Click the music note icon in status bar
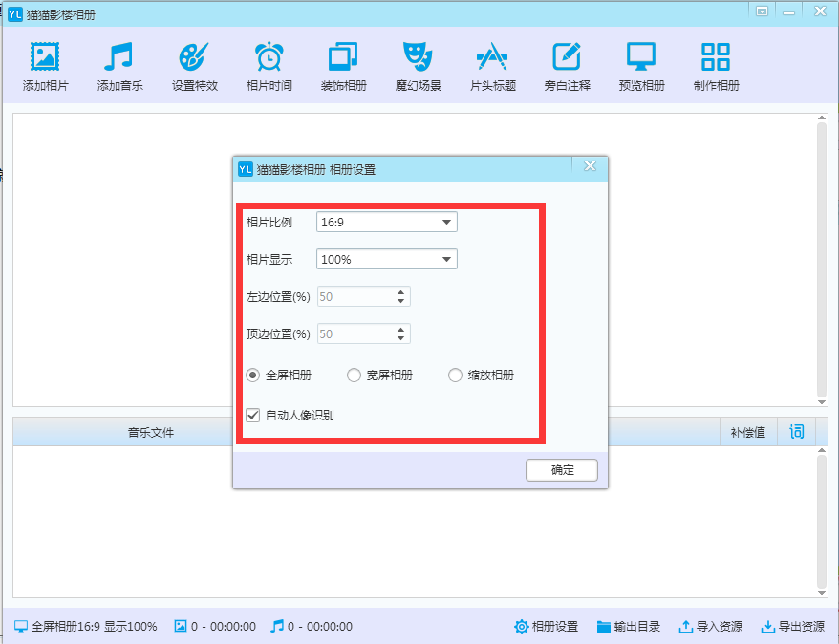Screen dimensions: 839x644 tap(276, 626)
